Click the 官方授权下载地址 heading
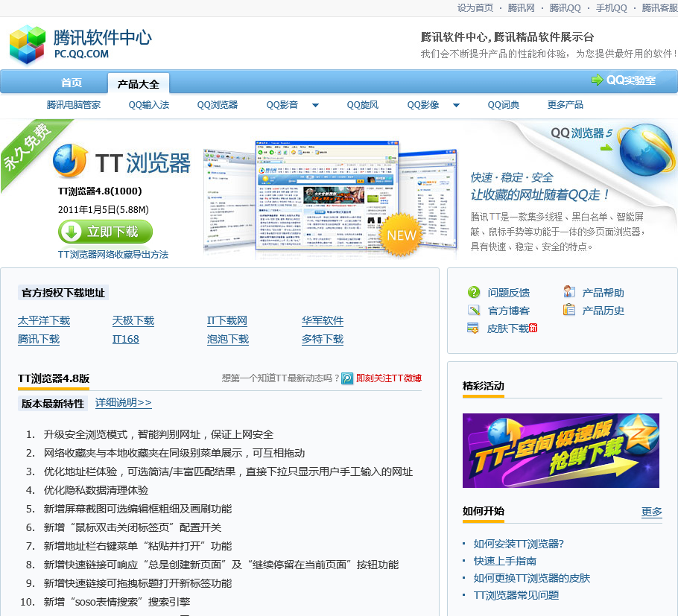 coord(63,293)
